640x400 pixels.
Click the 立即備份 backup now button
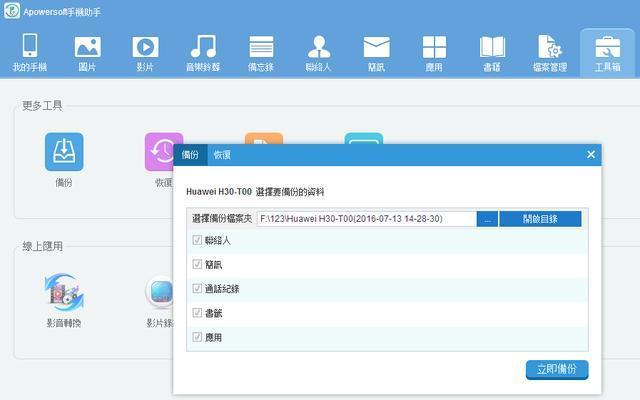557,370
